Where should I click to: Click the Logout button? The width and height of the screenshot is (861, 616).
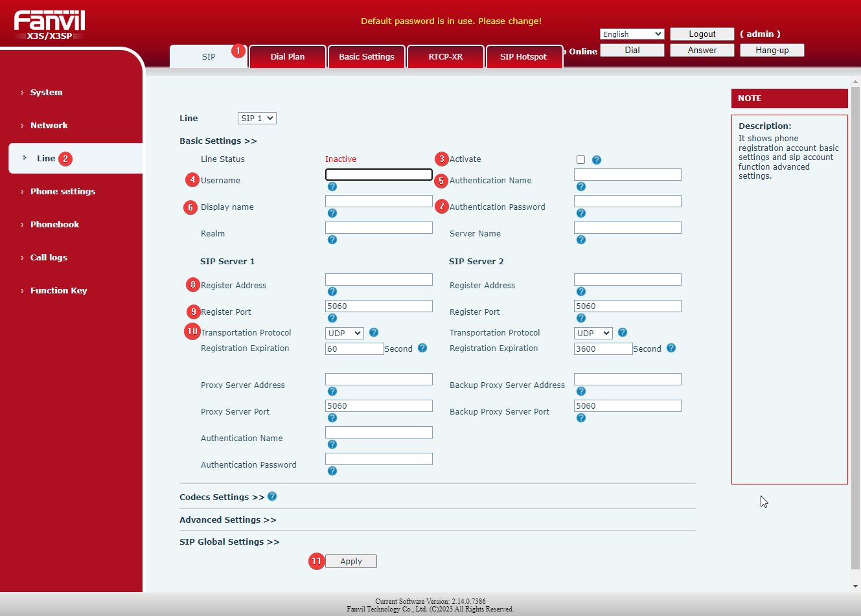(x=702, y=34)
